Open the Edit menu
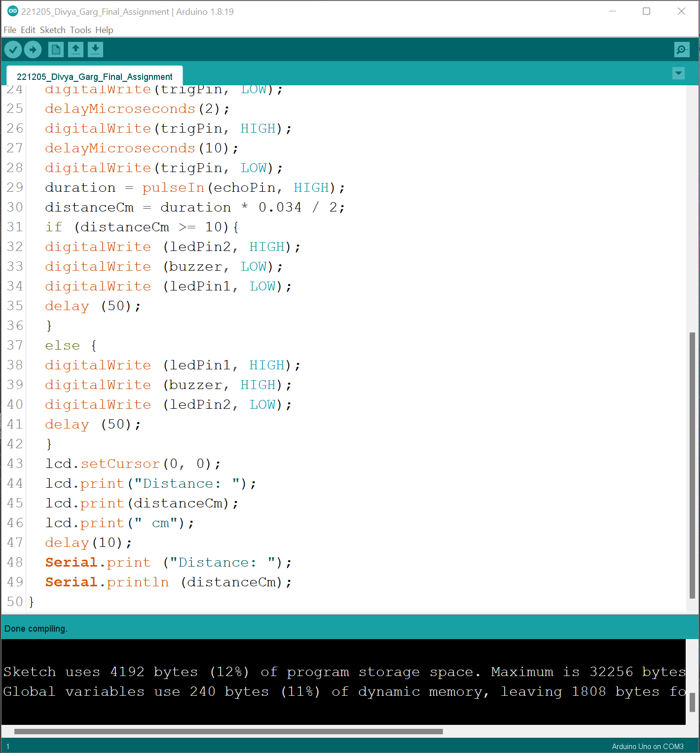 click(x=28, y=30)
